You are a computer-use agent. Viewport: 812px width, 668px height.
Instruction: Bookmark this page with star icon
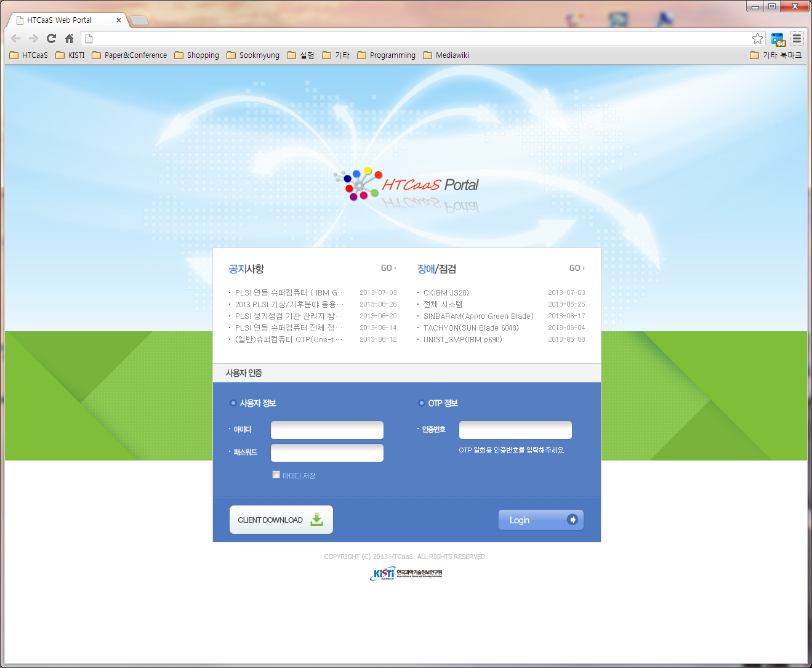[757, 38]
